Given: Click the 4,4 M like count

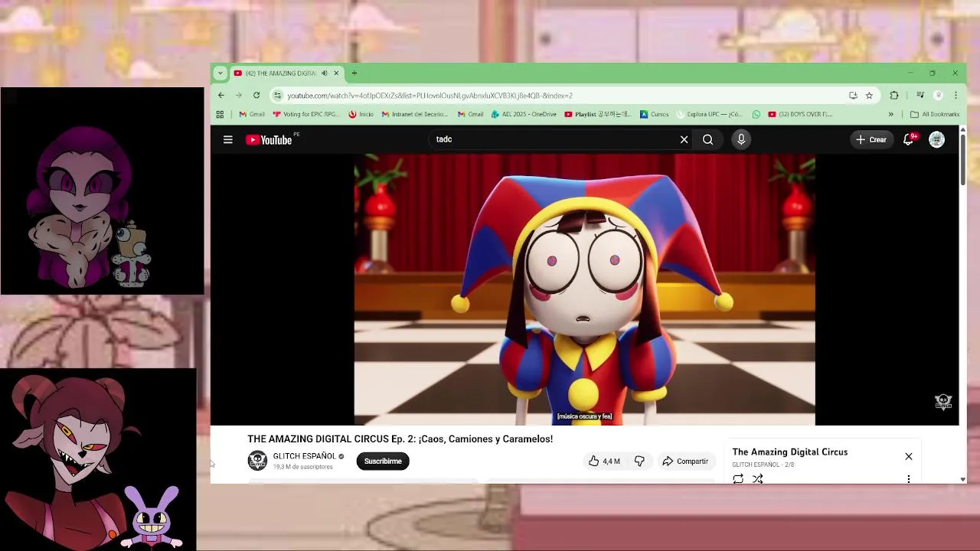Looking at the screenshot, I should [611, 461].
